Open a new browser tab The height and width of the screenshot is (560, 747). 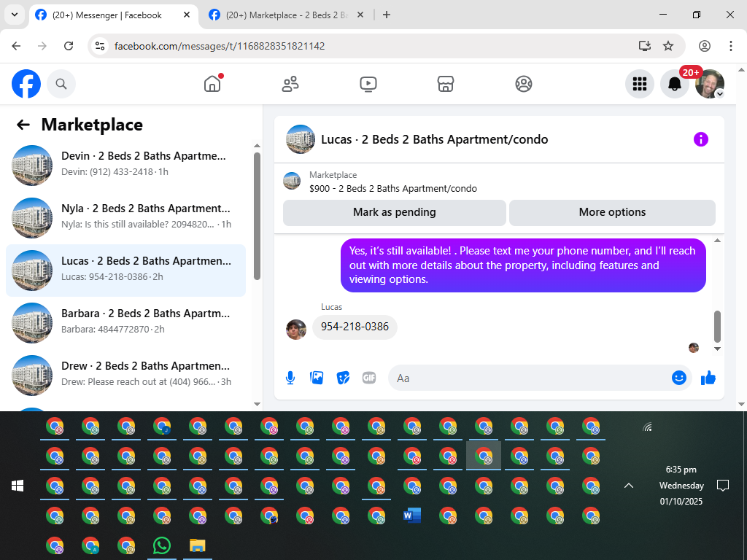[387, 15]
